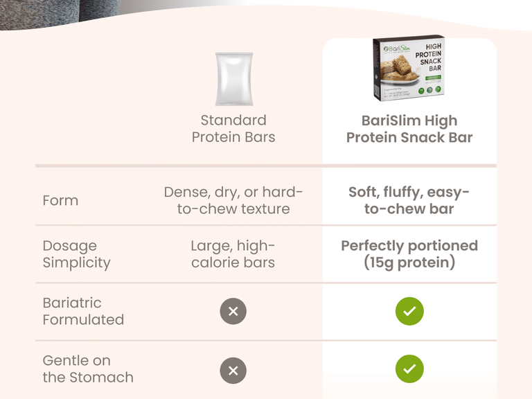Image resolution: width=532 pixels, height=399 pixels.
Task: Click the Soft, fluffy, easy-to-chew bar text
Action: [409, 201]
